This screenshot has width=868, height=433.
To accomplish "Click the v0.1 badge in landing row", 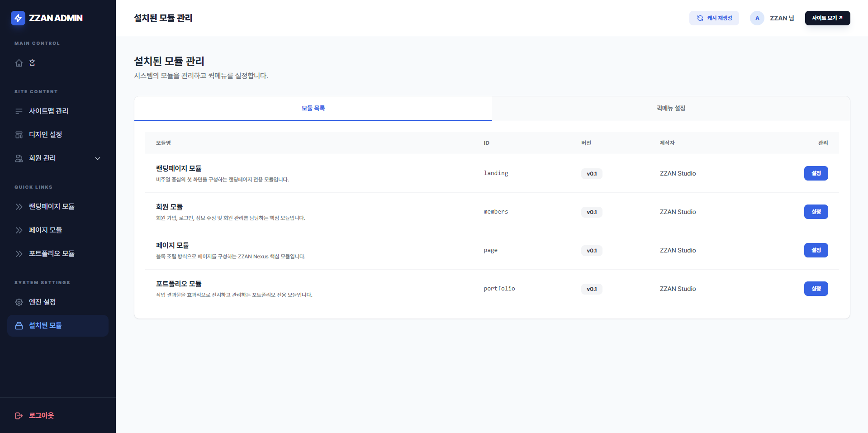I will [592, 174].
